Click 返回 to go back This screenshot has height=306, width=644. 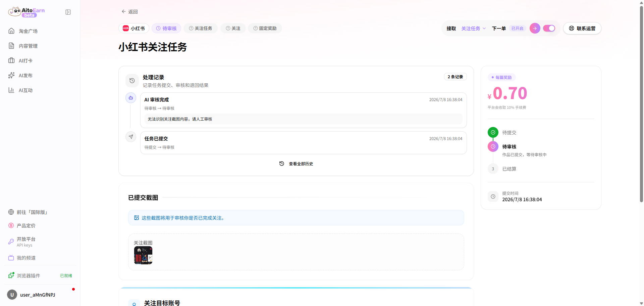point(130,11)
